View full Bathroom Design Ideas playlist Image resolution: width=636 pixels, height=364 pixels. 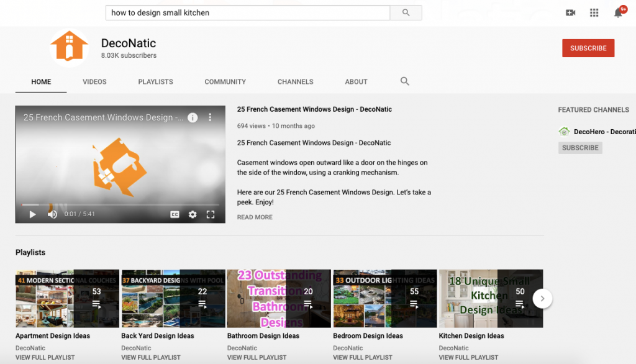(257, 358)
